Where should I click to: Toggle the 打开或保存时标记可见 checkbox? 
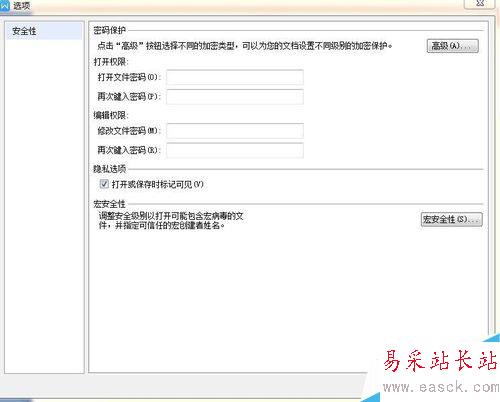[x=104, y=184]
